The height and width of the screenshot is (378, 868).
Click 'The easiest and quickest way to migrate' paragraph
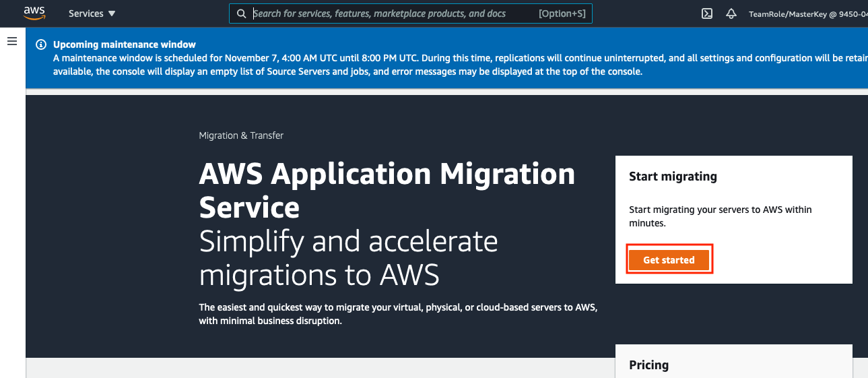pyautogui.click(x=399, y=314)
